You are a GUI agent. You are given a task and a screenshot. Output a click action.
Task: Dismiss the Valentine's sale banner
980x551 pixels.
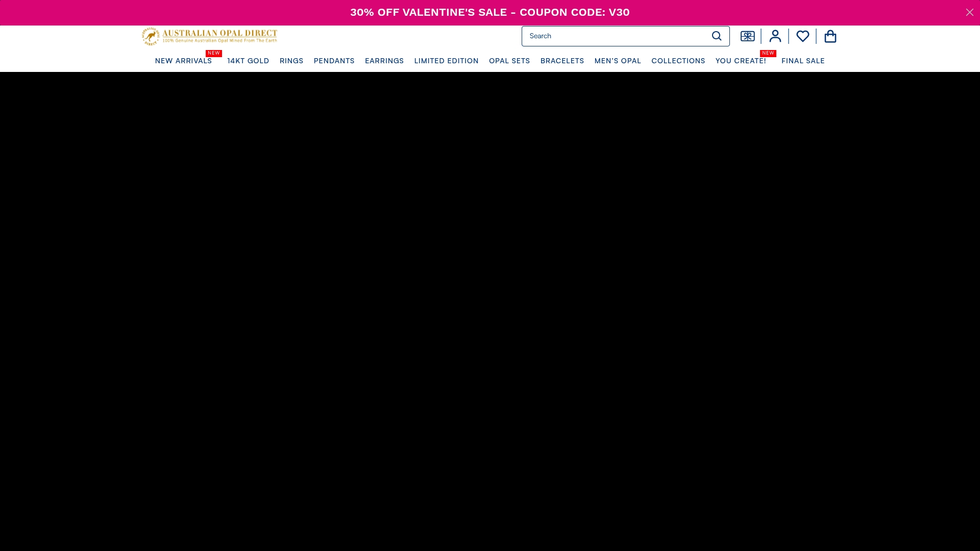pos(969,12)
